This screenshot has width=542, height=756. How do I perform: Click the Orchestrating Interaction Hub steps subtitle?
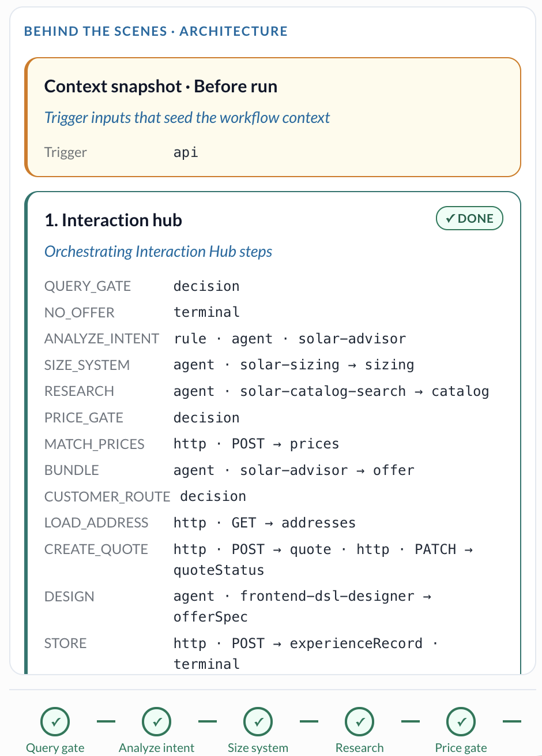[x=159, y=252]
